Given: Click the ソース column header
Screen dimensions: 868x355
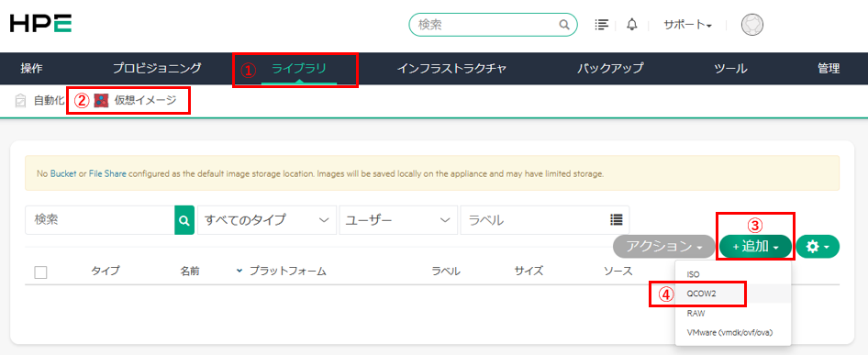Looking at the screenshot, I should 618,272.
